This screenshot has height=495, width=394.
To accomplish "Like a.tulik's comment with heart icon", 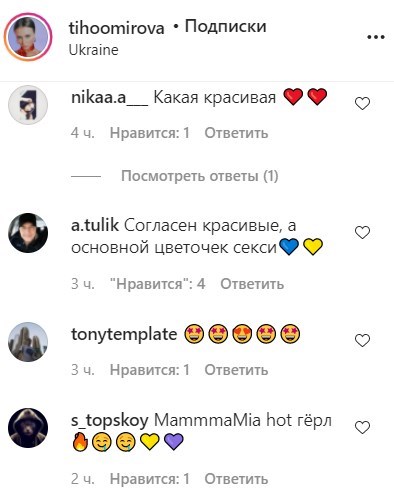I will point(362,233).
